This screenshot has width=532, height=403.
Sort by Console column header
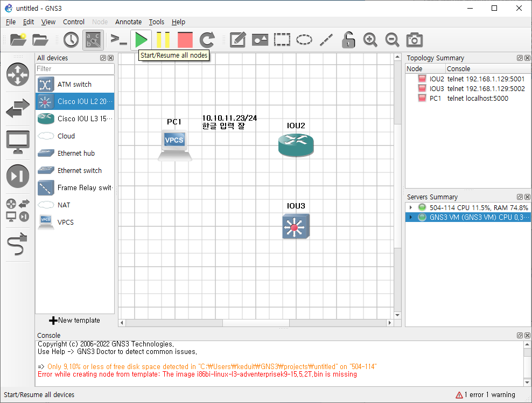tap(488, 68)
